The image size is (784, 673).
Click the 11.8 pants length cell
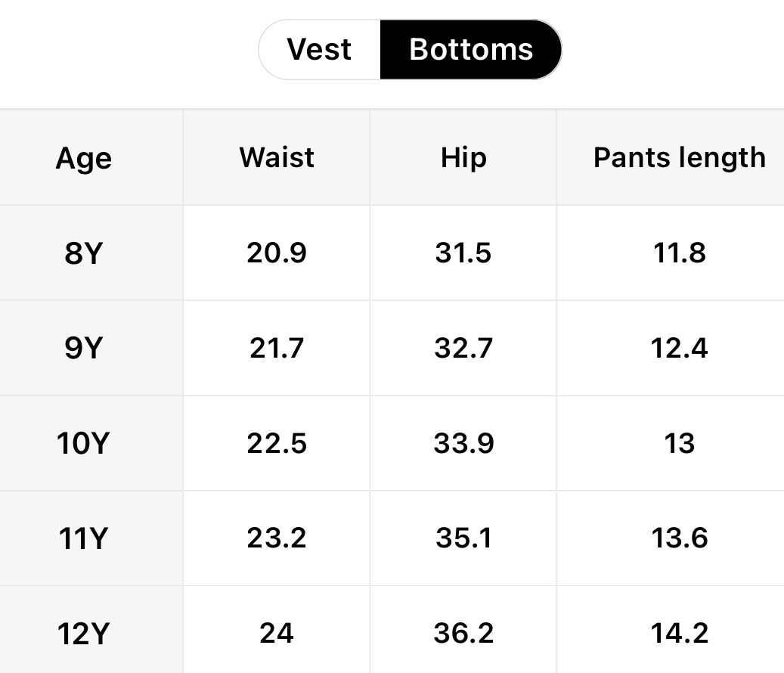click(679, 253)
